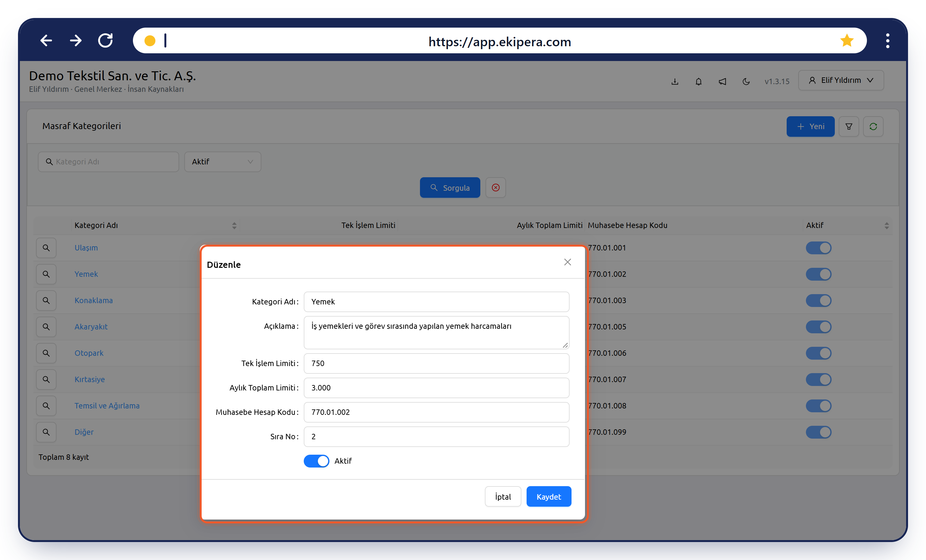Open the browser three-dot menu
Screen dimensions: 926x560
[888, 40]
